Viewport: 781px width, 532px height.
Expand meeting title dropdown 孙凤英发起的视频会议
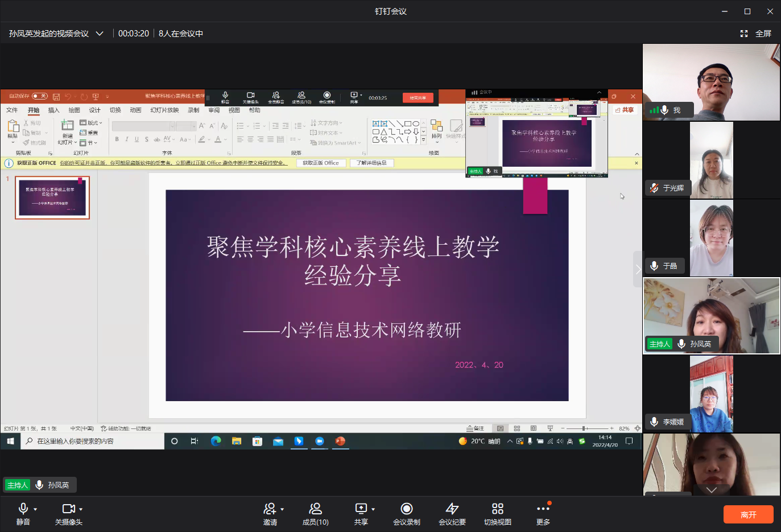(100, 34)
